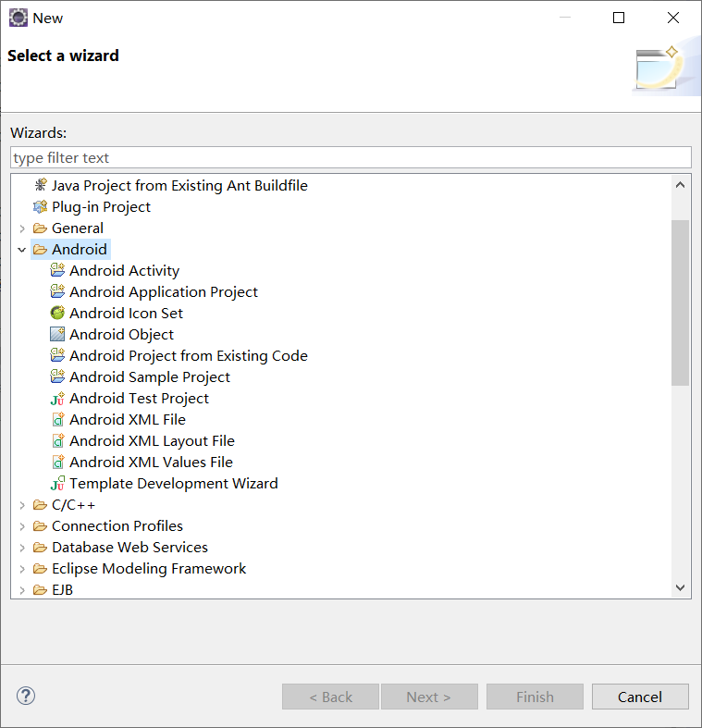Screen dimensions: 702x728
Task: Click the Android Sample Project icon
Action: coord(57,376)
